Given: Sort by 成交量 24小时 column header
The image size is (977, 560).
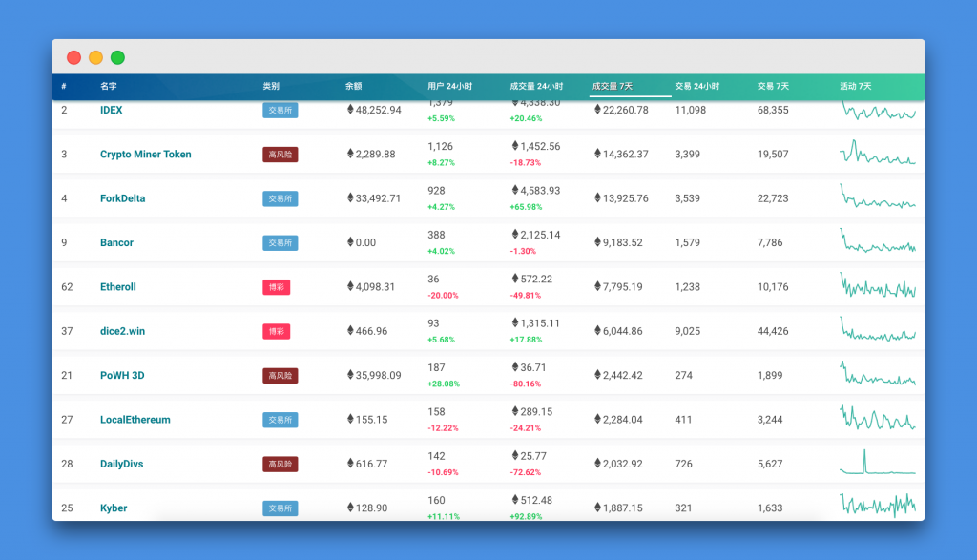Looking at the screenshot, I should click(536, 86).
